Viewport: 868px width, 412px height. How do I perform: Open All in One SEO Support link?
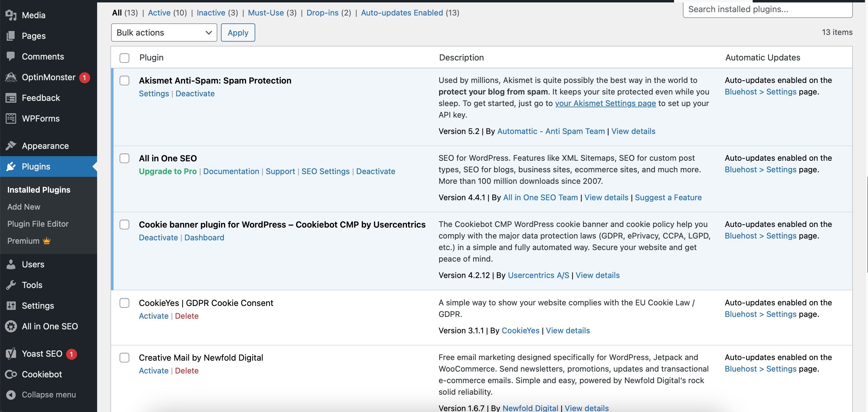280,171
